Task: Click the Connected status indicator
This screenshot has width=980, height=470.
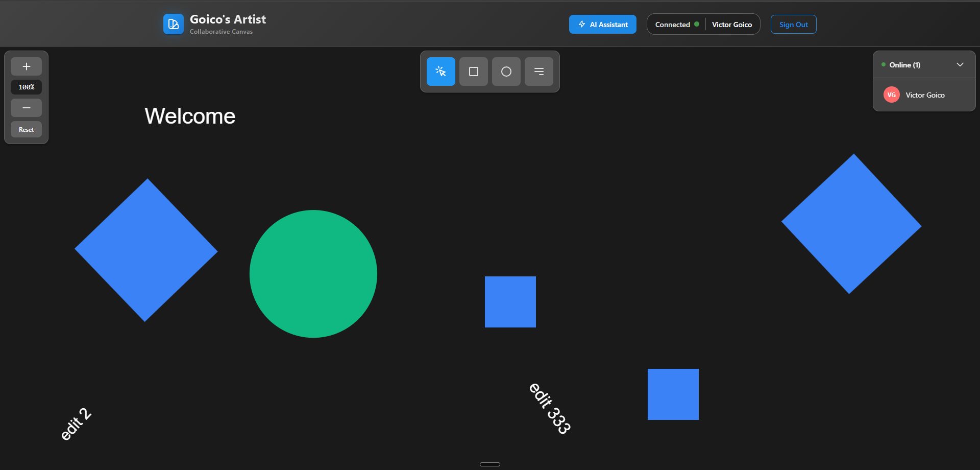Action: tap(676, 25)
